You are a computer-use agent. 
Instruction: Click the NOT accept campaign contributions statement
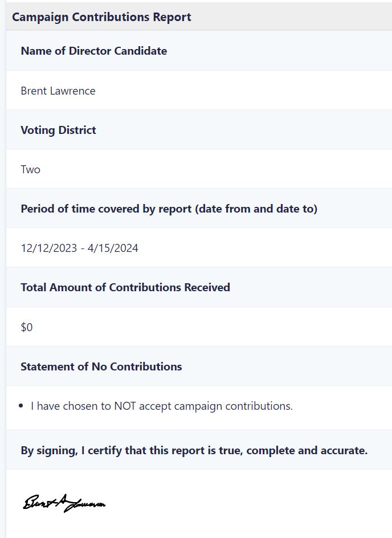point(162,406)
